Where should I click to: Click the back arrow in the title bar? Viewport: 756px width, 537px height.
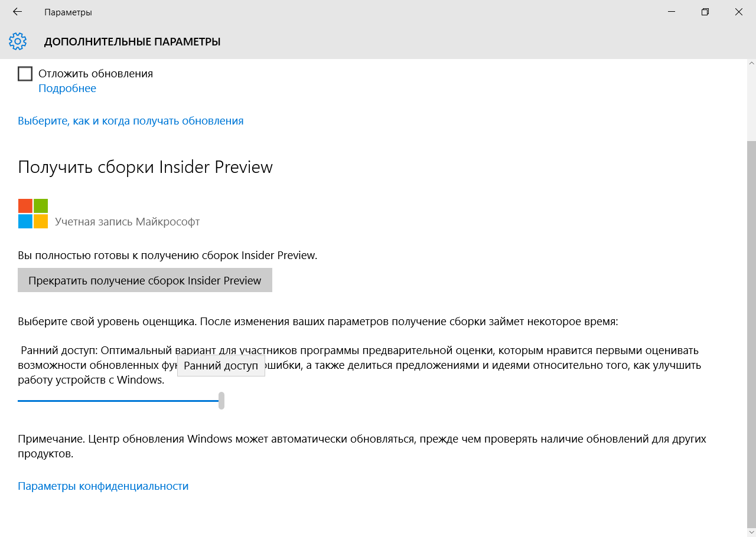pyautogui.click(x=17, y=12)
